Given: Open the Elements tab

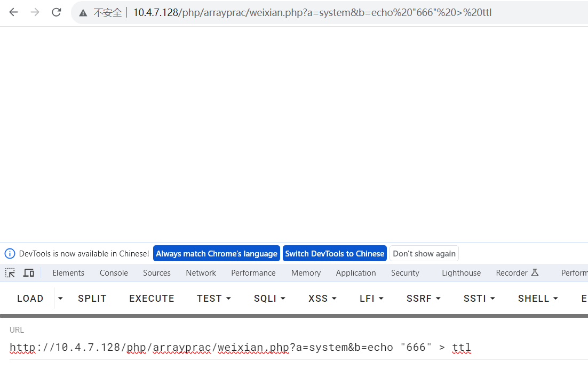Looking at the screenshot, I should 68,273.
